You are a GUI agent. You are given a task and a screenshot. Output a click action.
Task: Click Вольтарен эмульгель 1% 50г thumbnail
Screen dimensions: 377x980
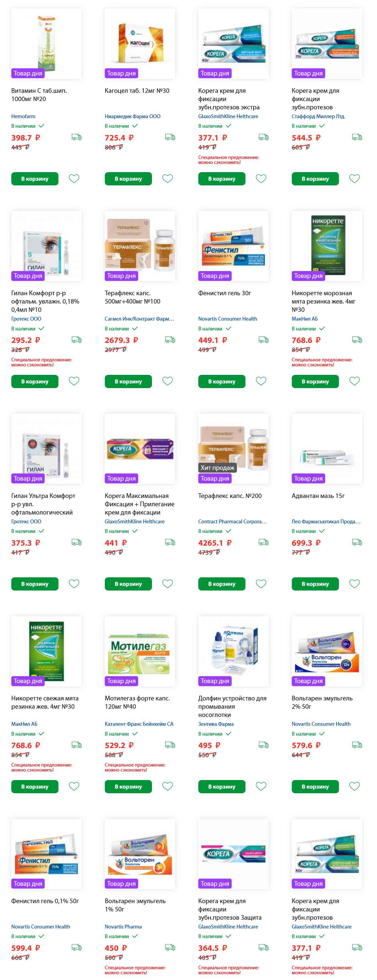pyautogui.click(x=140, y=854)
